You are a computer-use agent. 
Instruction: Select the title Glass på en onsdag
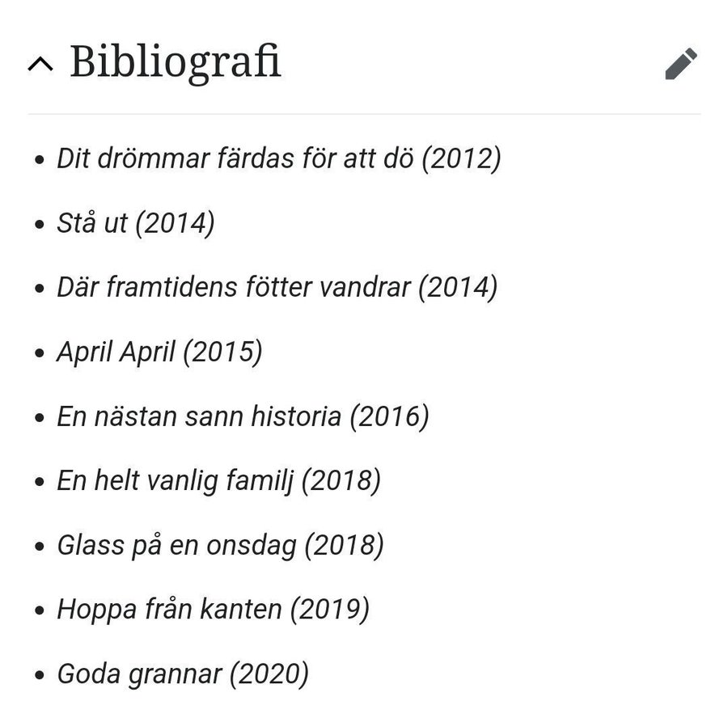point(177,546)
